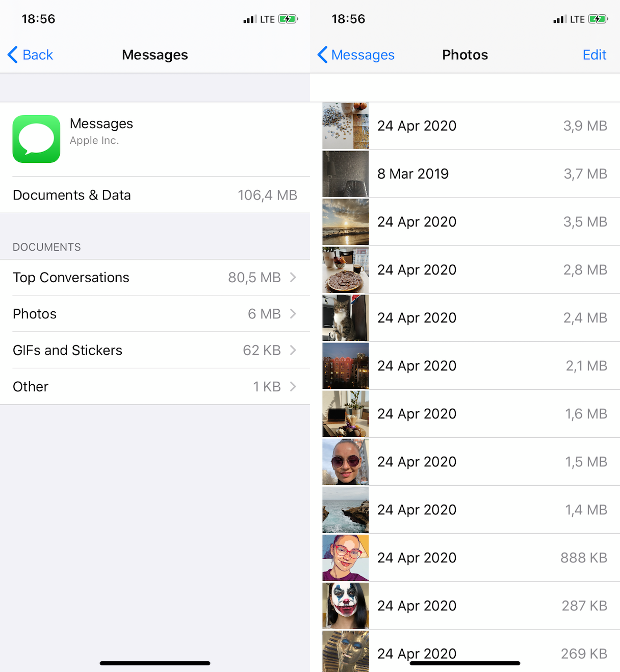Tap the home indicator bar

click(155, 663)
